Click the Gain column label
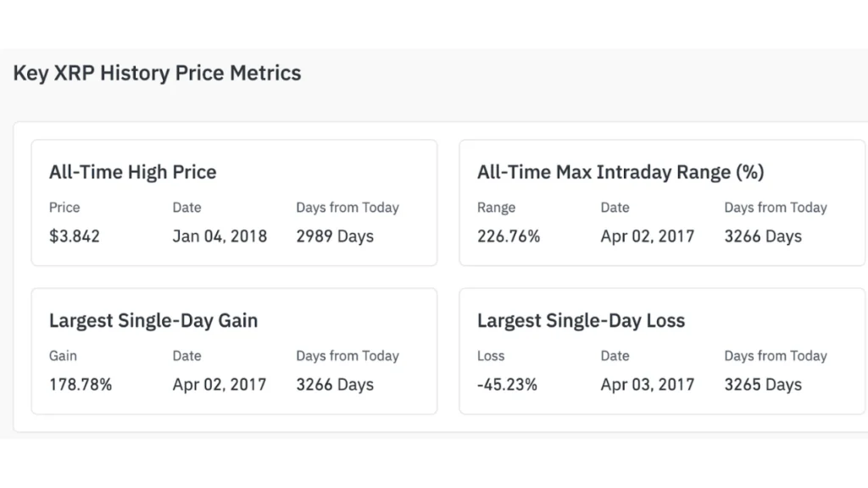The height and width of the screenshot is (488, 868). tap(63, 357)
